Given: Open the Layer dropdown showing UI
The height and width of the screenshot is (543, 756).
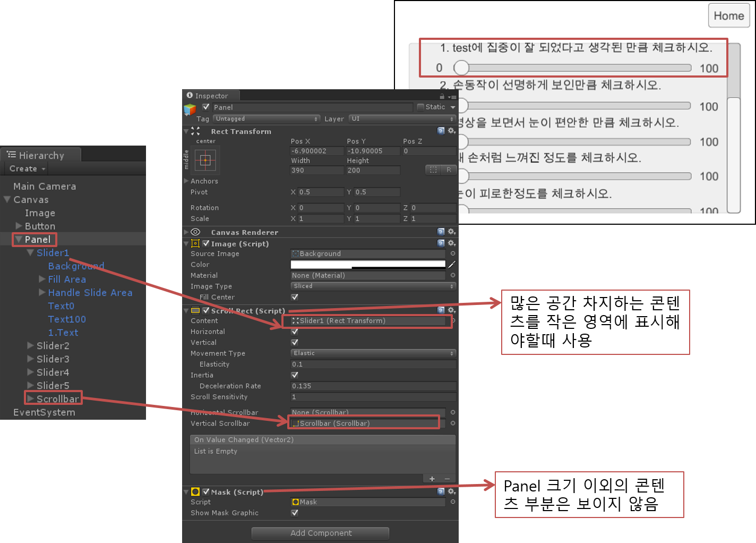Looking at the screenshot, I should (x=402, y=119).
